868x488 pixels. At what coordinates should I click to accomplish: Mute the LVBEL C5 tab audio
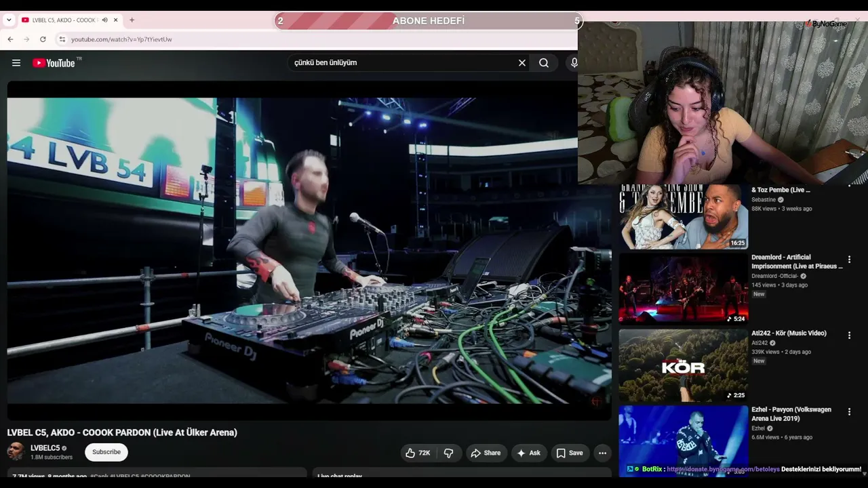(104, 20)
